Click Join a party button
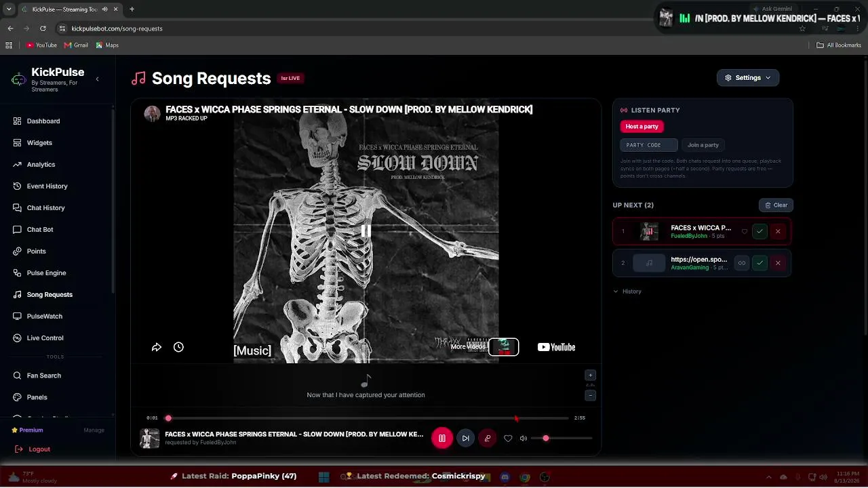This screenshot has height=488, width=868. pyautogui.click(x=703, y=145)
